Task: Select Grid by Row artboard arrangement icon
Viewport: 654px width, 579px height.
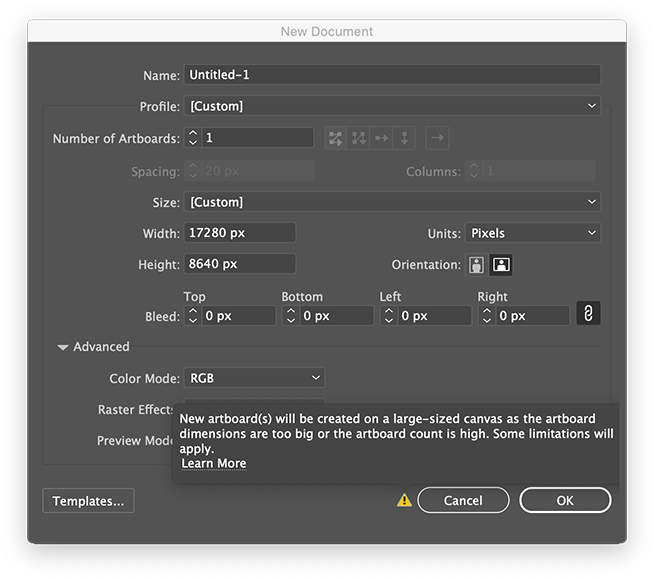Action: [335, 138]
